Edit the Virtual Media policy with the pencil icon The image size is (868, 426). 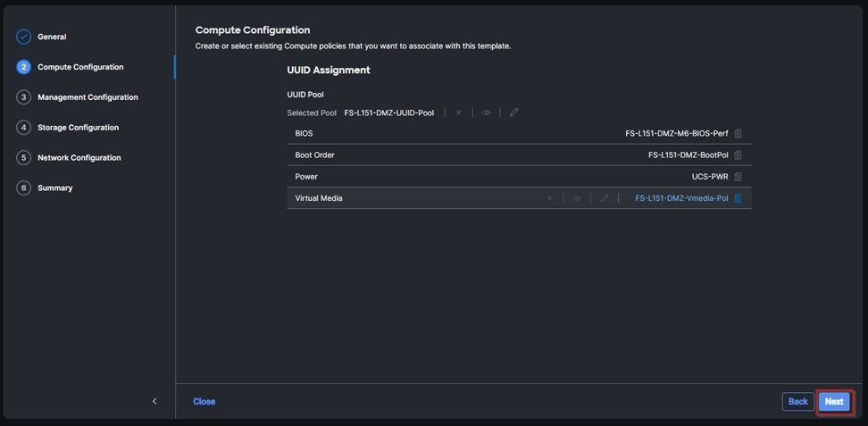point(605,198)
